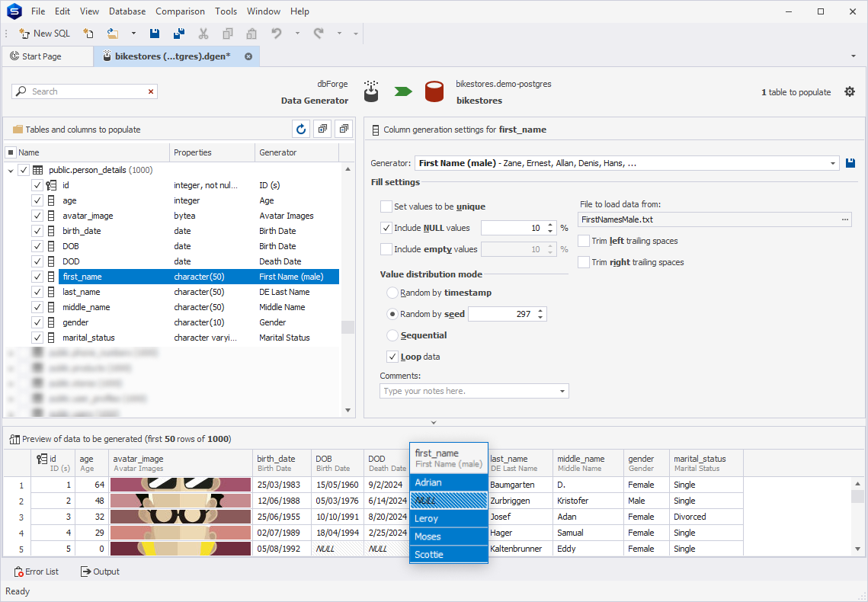Open the Output panel
The width and height of the screenshot is (868, 602).
pos(100,572)
